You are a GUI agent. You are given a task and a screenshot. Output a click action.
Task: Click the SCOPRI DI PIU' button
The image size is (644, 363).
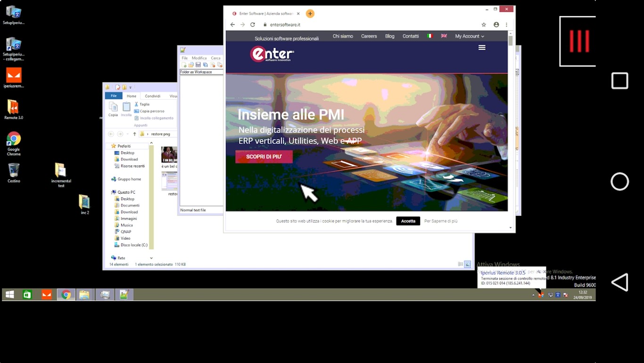click(264, 157)
